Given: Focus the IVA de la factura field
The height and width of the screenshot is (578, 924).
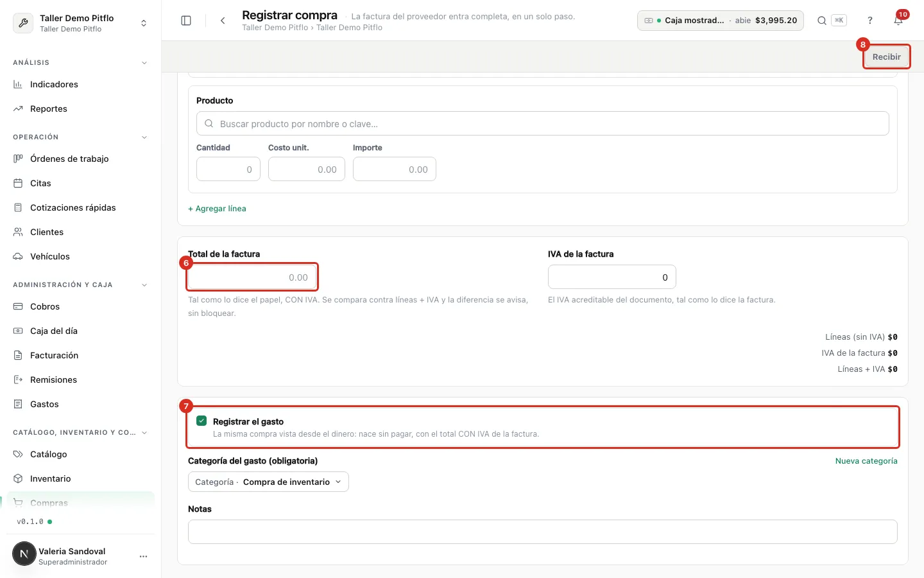Looking at the screenshot, I should point(612,277).
